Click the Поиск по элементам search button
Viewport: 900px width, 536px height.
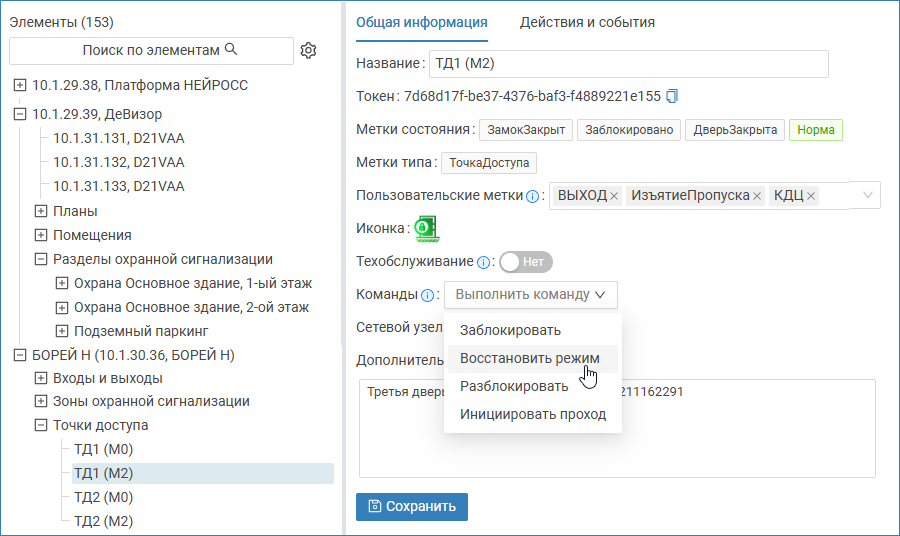pos(151,50)
